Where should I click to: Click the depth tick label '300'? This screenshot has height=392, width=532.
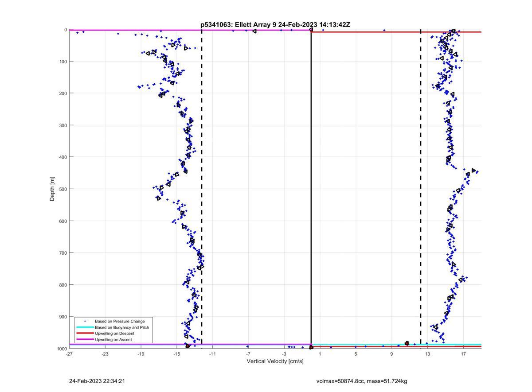point(63,125)
